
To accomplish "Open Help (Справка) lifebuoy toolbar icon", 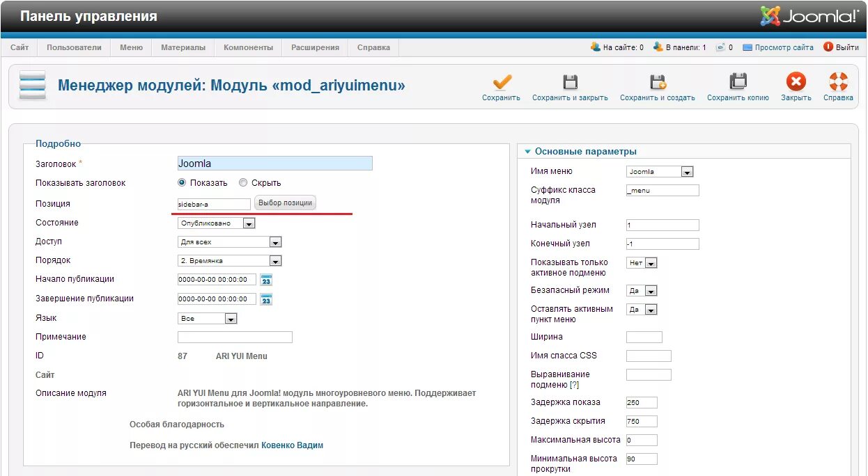I will tap(838, 81).
